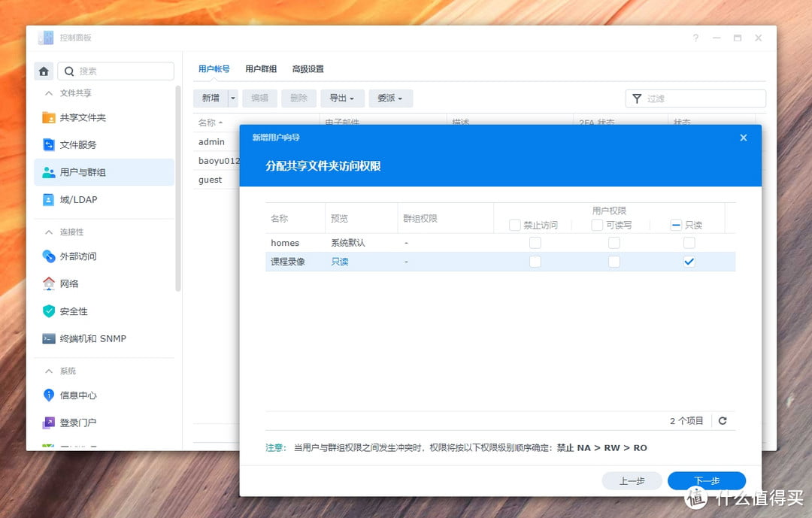Open the 高级设置 tab
This screenshot has width=812, height=518.
point(308,68)
